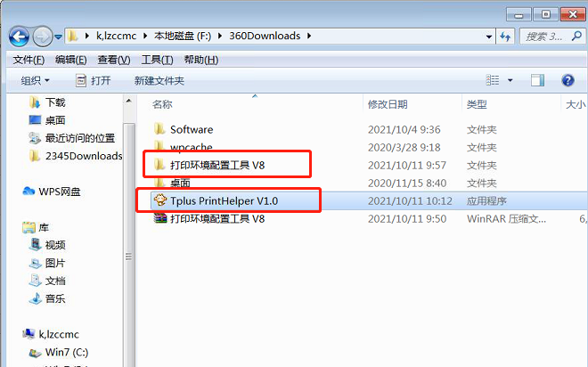
Task: Open the Help question mark icon
Action: coord(568,80)
